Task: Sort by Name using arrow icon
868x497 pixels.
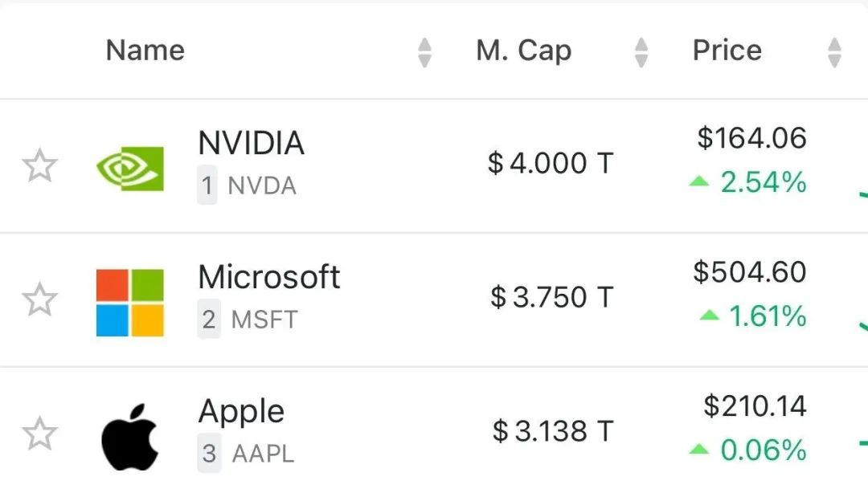Action: tap(424, 52)
